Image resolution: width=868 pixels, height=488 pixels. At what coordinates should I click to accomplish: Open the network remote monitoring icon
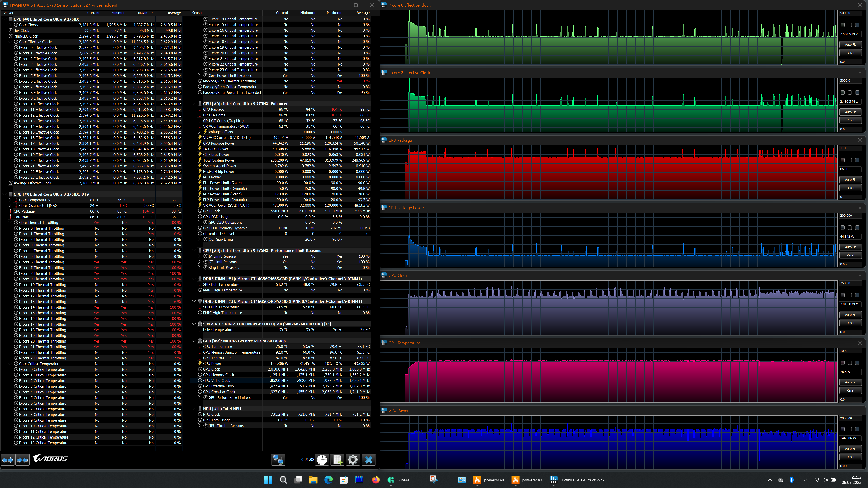[278, 459]
